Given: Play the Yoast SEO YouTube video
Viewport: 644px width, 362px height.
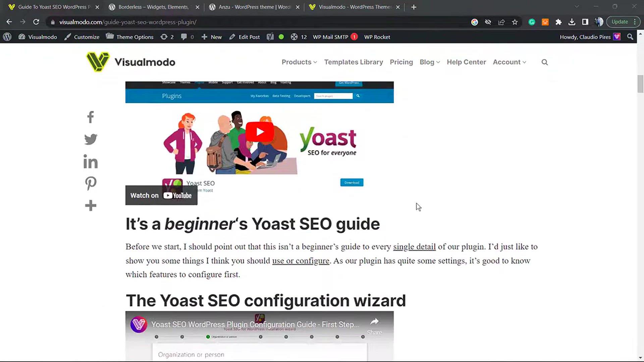Looking at the screenshot, I should tap(260, 132).
